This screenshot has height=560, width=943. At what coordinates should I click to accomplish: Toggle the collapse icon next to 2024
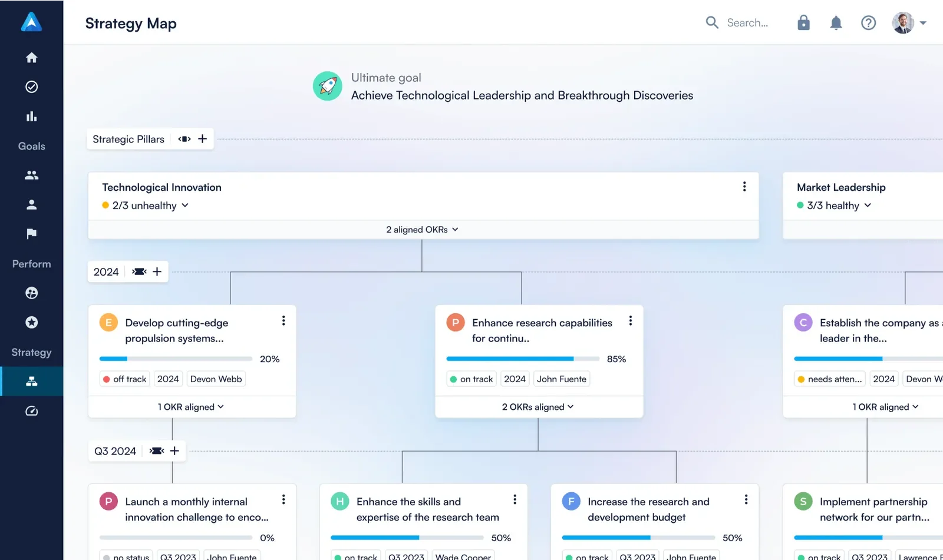pos(139,271)
